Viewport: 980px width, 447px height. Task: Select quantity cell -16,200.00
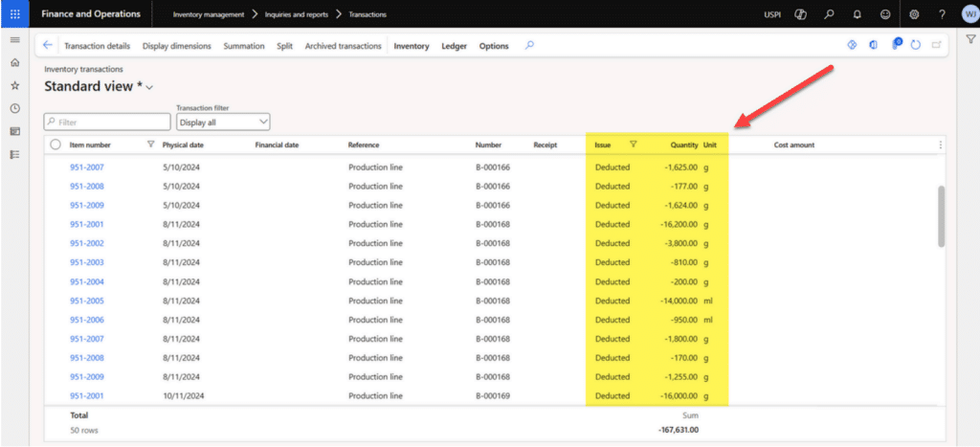point(679,224)
